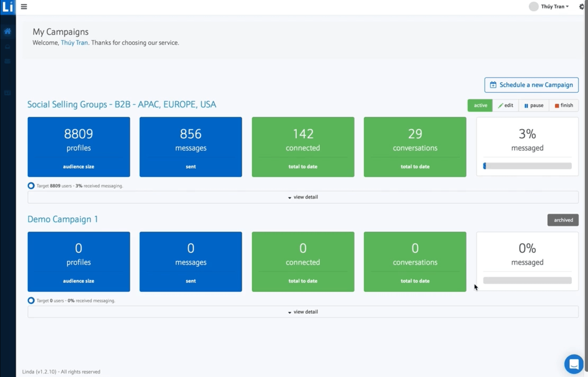Click the 0% messaged value

(x=527, y=248)
